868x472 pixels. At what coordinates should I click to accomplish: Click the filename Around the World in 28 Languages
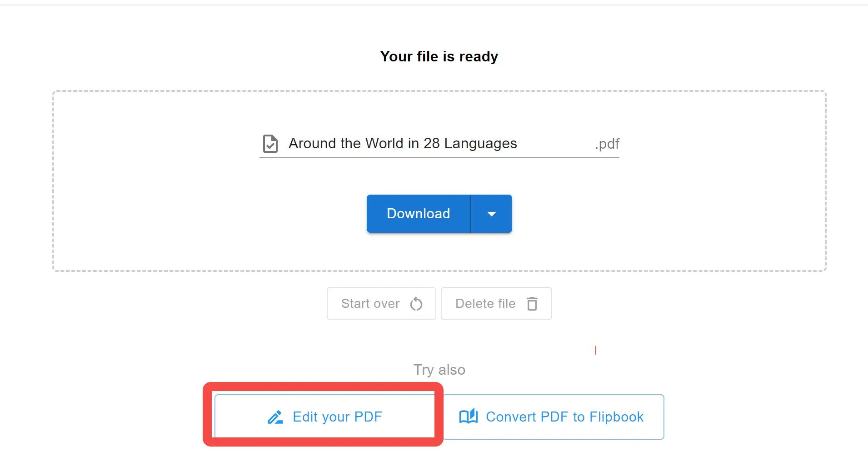click(x=402, y=143)
